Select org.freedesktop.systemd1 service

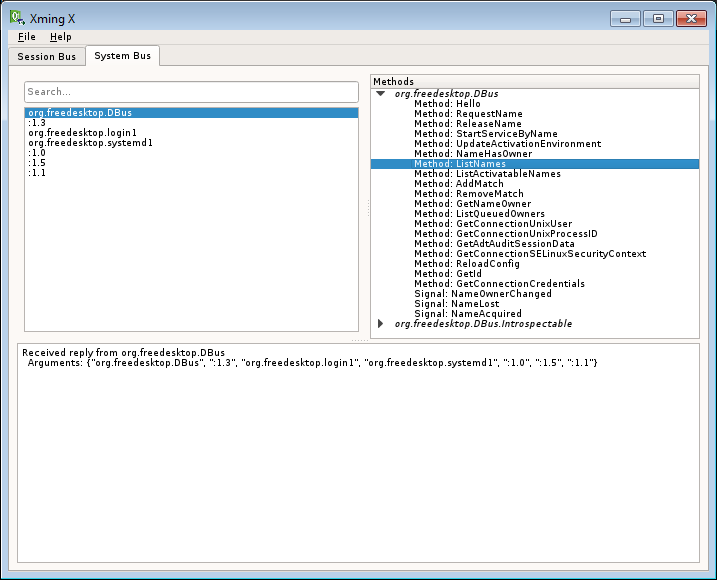[191, 143]
